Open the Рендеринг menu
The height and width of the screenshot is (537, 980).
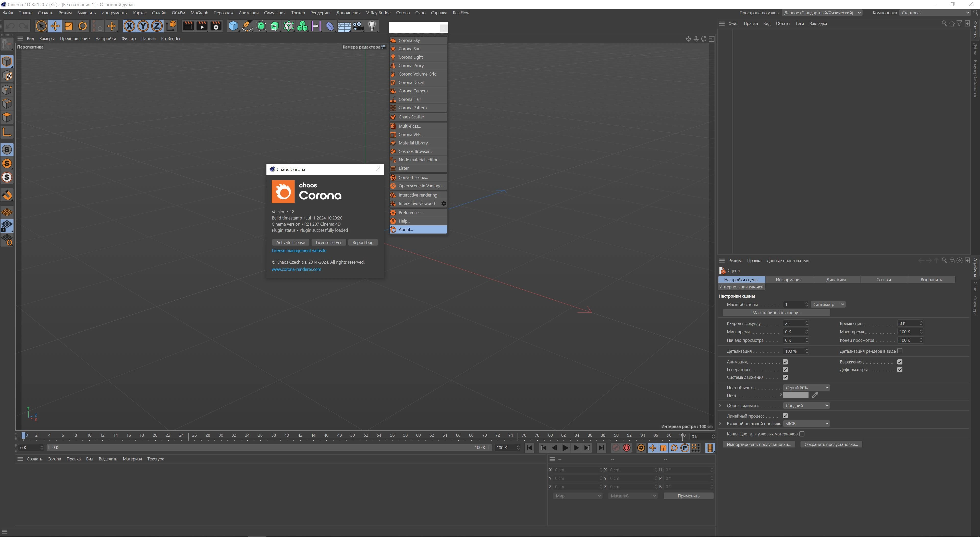pyautogui.click(x=320, y=13)
